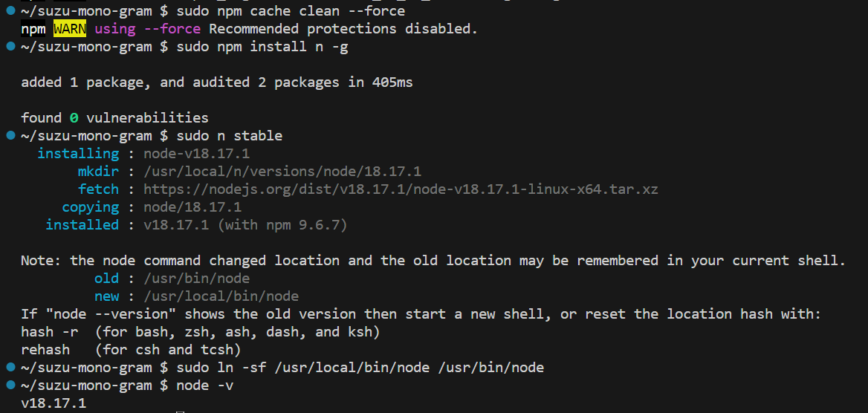The image size is (868, 413).
Task: Click the command decoration dot beside 'sudo n stable'
Action: (10, 136)
